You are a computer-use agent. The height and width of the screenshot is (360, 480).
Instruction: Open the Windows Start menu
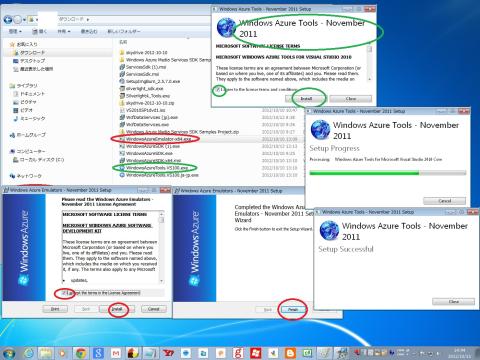click(9, 353)
